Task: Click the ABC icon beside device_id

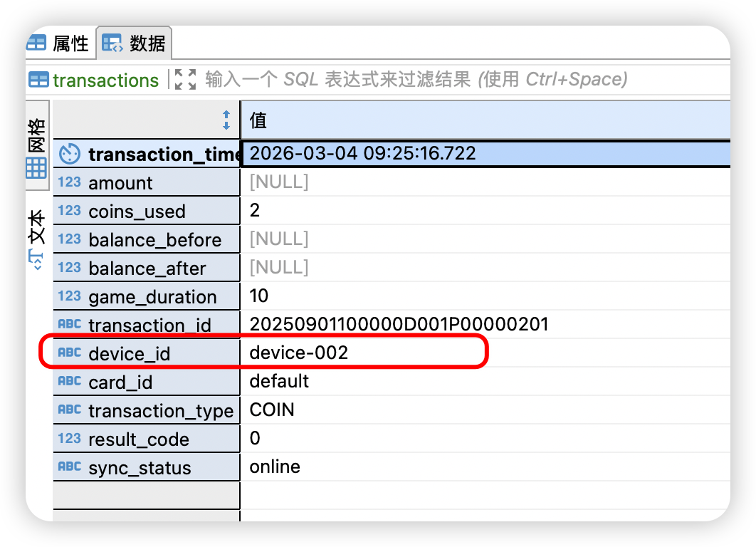Action: click(69, 353)
